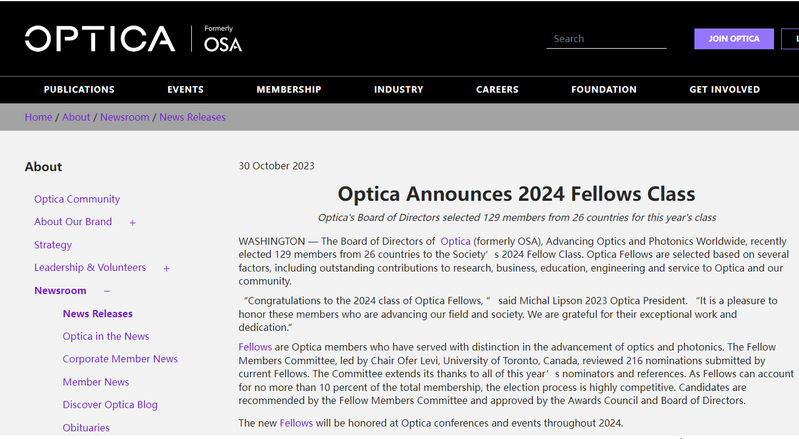
Task: Open the Foundation menu item
Action: pos(603,89)
